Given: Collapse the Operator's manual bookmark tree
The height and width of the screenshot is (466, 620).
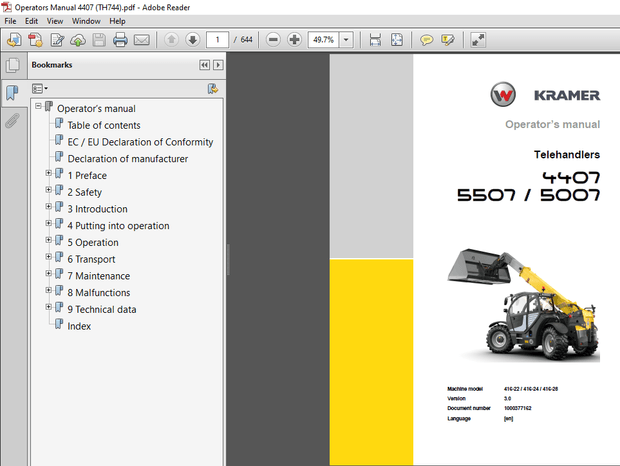Looking at the screenshot, I should [38, 106].
